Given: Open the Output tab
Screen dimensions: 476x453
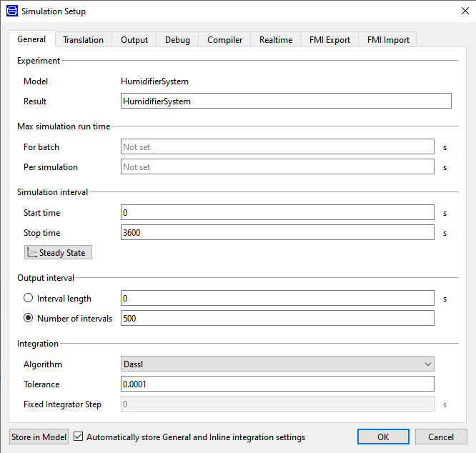Looking at the screenshot, I should (x=134, y=40).
